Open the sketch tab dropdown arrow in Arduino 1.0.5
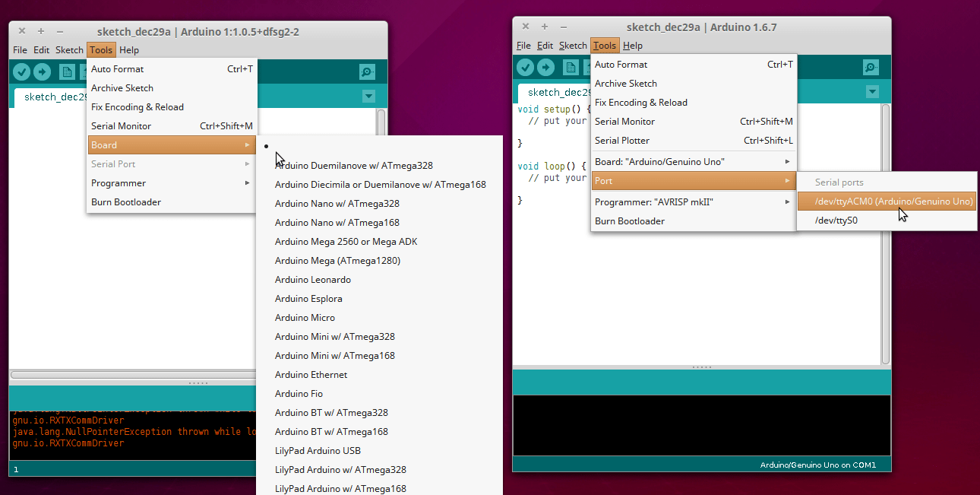 coord(368,97)
